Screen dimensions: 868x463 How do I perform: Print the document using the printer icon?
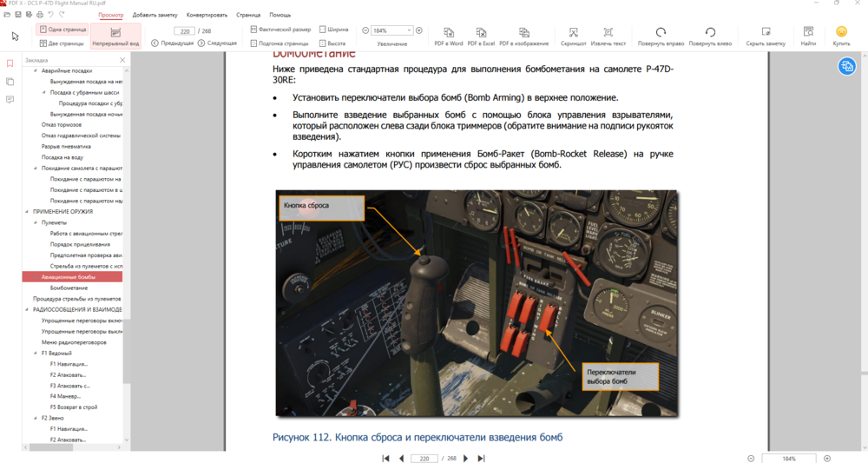(x=39, y=15)
